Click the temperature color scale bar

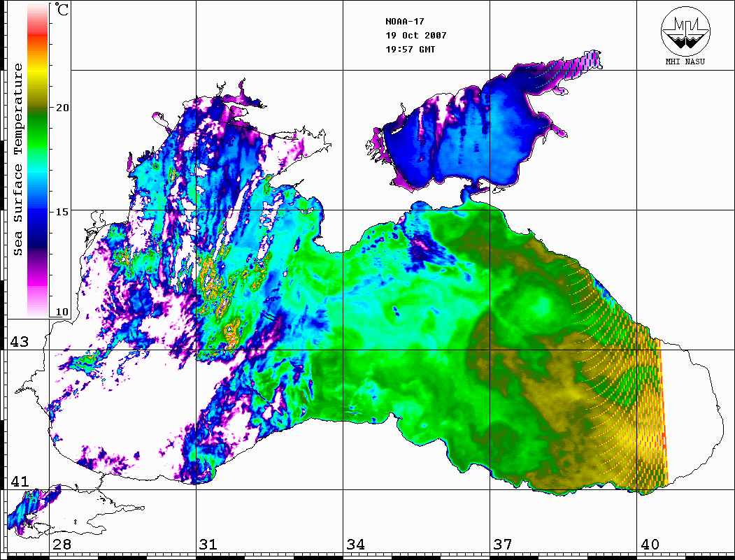click(x=38, y=160)
